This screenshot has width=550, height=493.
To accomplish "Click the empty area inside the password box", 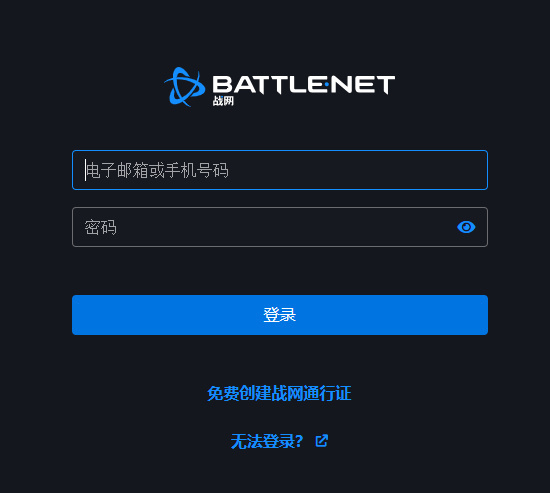I will [x=284, y=227].
